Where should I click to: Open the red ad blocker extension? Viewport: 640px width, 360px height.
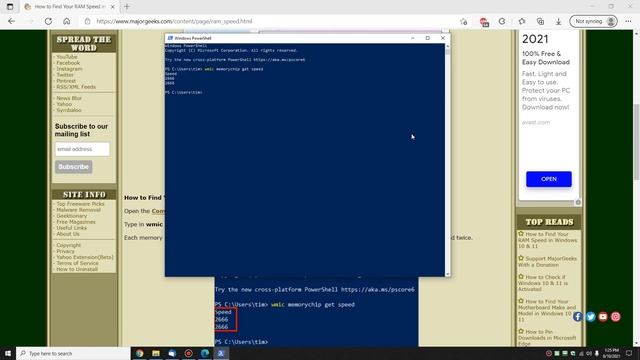coord(484,22)
